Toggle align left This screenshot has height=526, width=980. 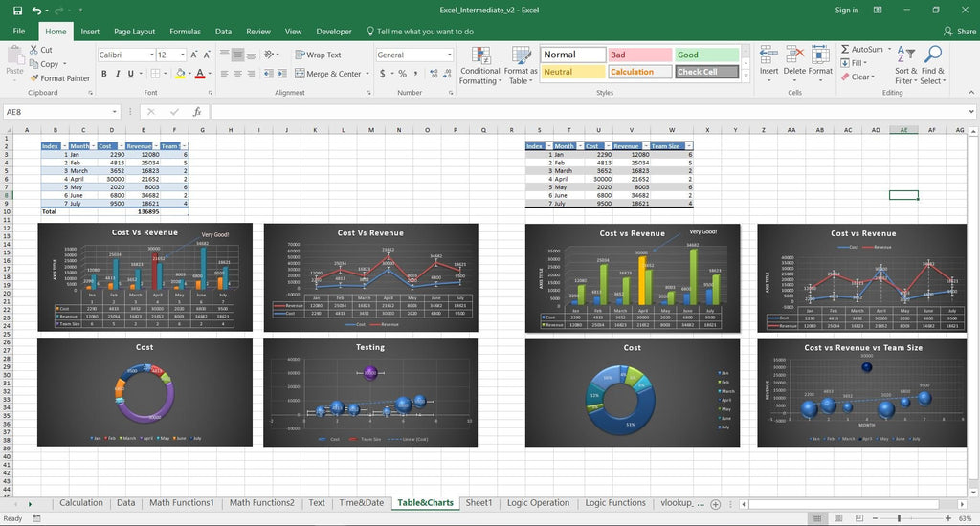(x=224, y=74)
